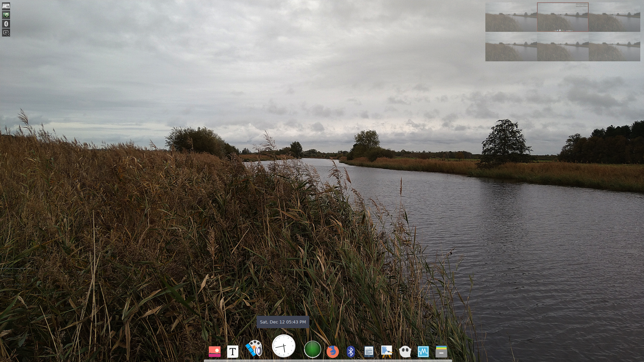
Task: Click the green download gadget in top-left
Action: (7, 15)
